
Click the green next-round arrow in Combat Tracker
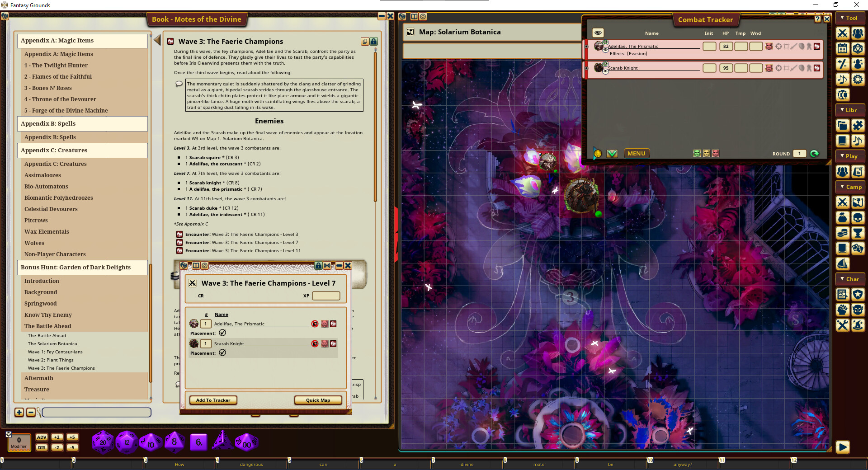coord(815,154)
